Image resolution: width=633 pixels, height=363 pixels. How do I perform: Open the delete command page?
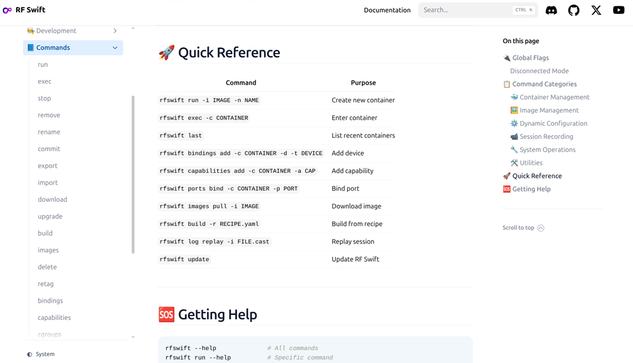47,267
